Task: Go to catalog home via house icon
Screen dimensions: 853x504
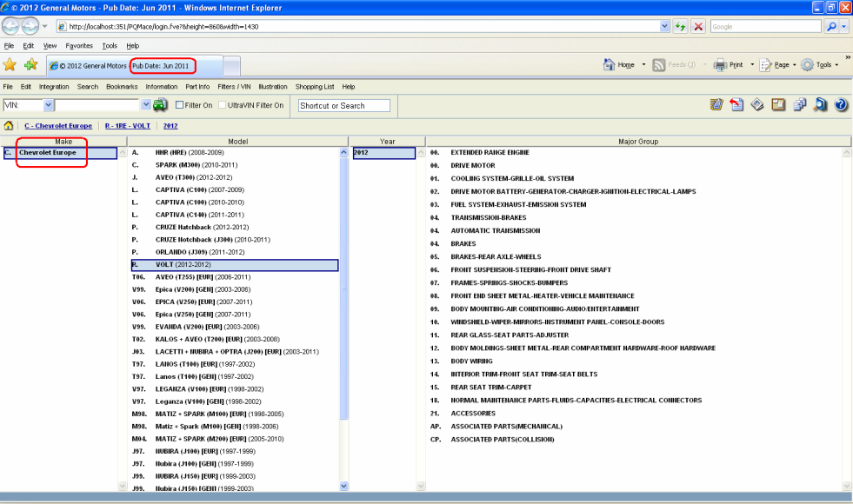Action: point(9,126)
